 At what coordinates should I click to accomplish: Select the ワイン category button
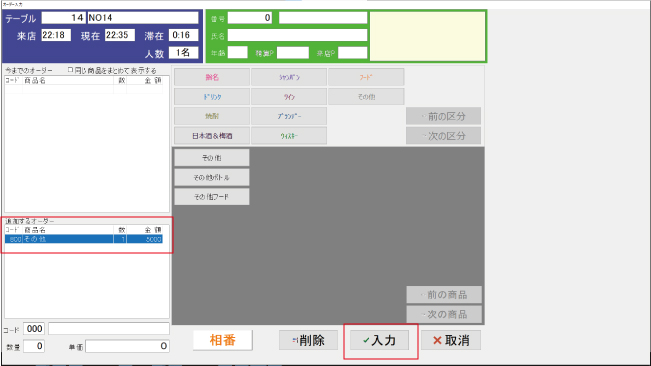tap(289, 97)
